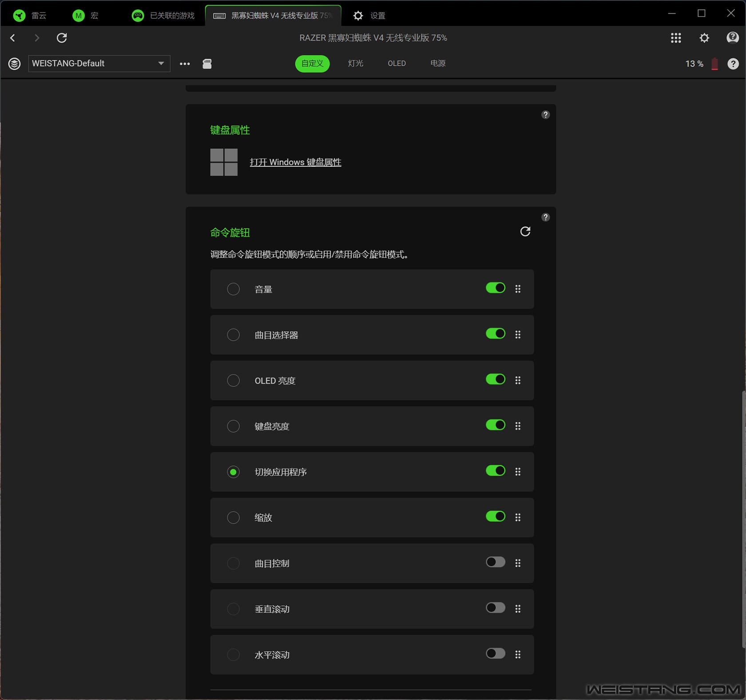This screenshot has height=700, width=746.
Task: Go forward with the right arrow
Action: (37, 38)
